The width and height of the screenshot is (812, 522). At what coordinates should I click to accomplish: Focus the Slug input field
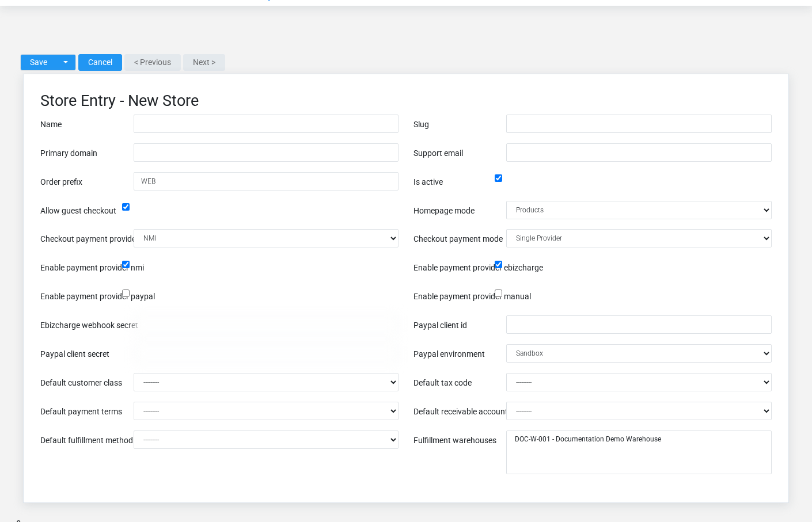(639, 124)
